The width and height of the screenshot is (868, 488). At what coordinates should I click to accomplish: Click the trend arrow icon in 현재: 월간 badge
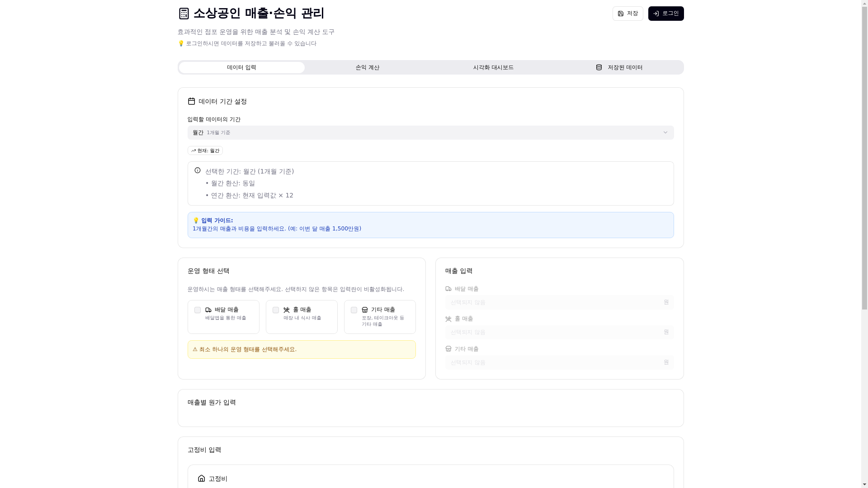click(x=193, y=150)
